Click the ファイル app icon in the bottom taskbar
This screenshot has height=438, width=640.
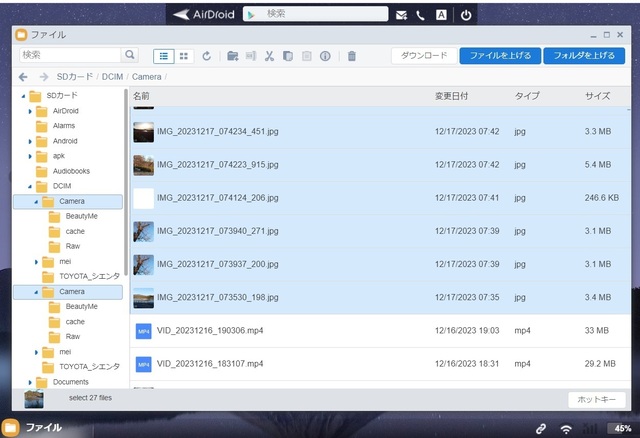coord(10,427)
